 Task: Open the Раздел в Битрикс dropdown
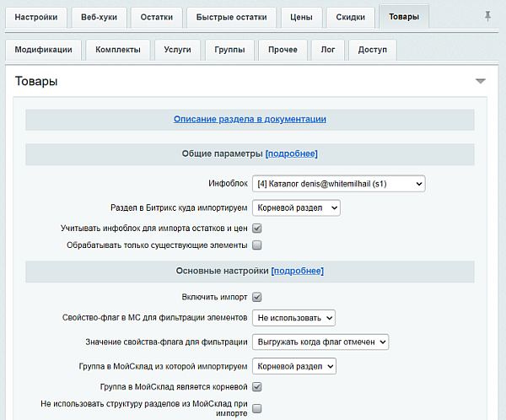point(296,207)
